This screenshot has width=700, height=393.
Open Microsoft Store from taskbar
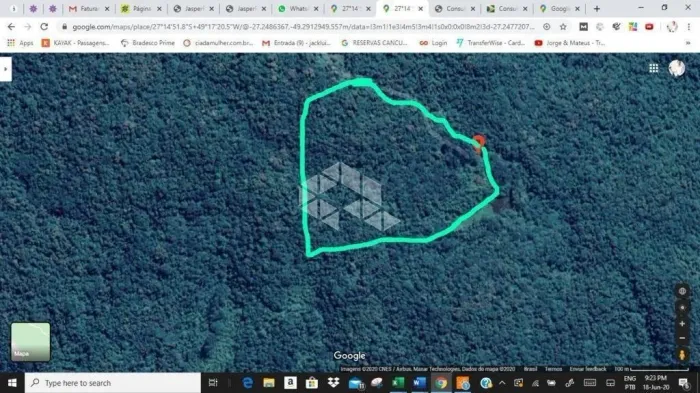coord(312,383)
